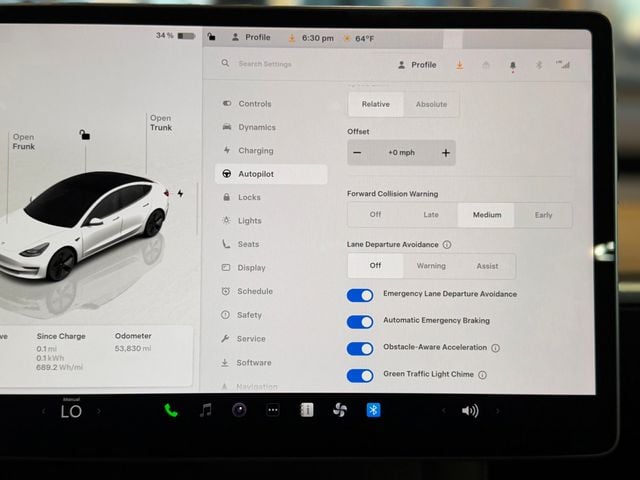Lower temperature with left chevron by LO
This screenshot has width=640, height=480.
(x=44, y=411)
